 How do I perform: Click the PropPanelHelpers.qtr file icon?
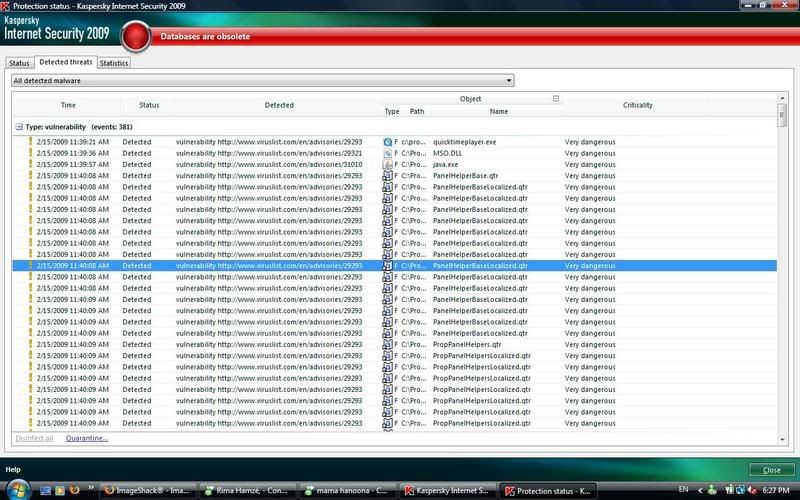388,344
